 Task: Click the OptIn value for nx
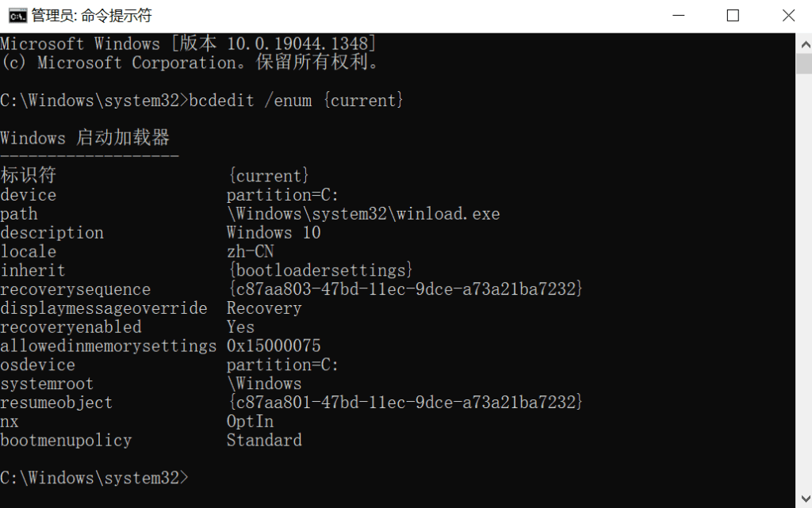250,422
